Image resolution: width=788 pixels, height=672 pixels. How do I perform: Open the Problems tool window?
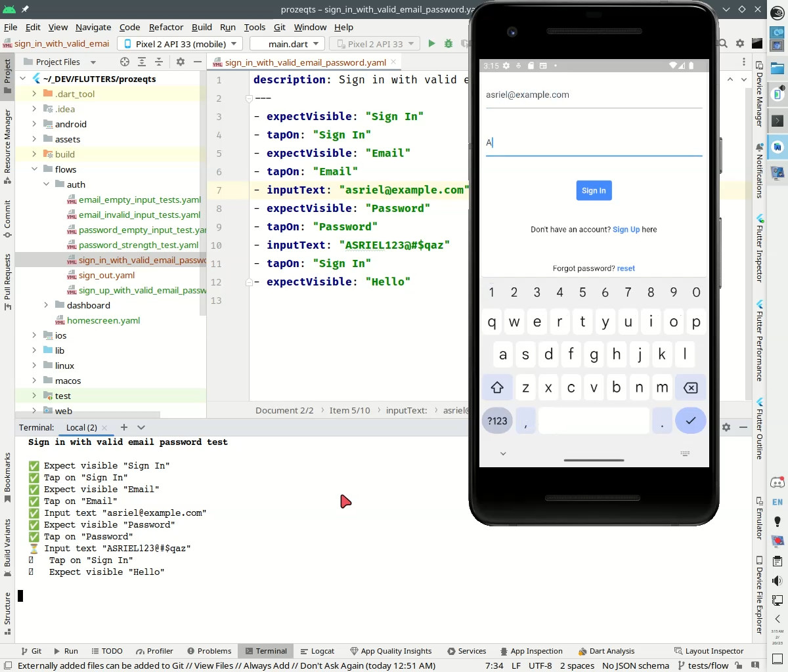click(x=209, y=651)
